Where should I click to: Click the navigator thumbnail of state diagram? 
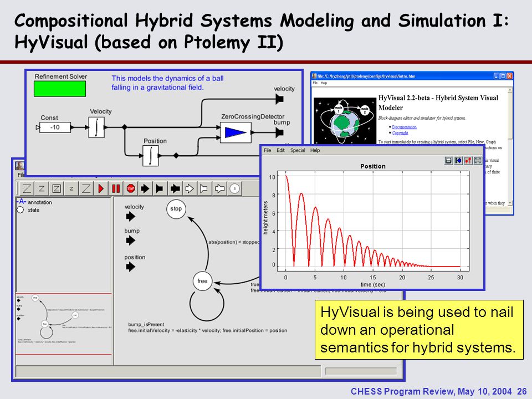point(64,324)
